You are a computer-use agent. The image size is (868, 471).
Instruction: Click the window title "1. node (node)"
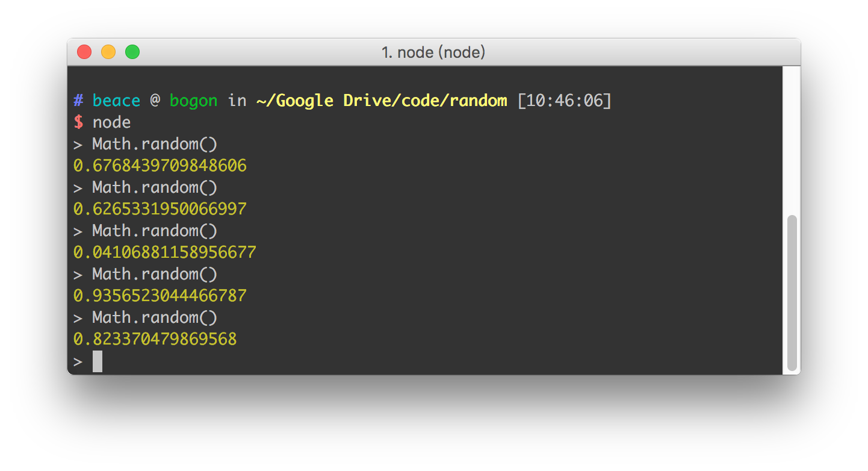433,52
